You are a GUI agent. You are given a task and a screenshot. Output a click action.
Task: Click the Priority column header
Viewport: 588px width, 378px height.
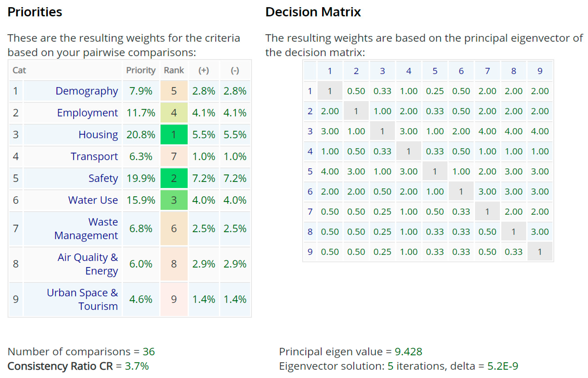click(x=140, y=70)
